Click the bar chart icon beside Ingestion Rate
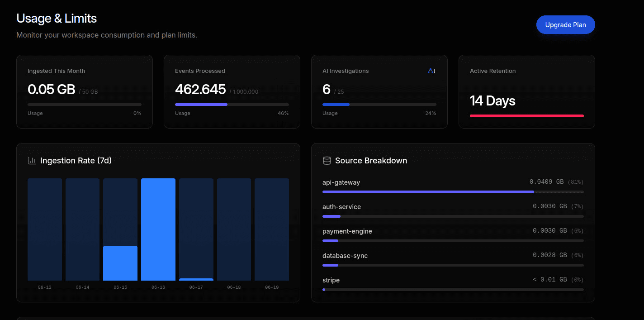Viewport: 644px width, 320px height. [x=32, y=161]
